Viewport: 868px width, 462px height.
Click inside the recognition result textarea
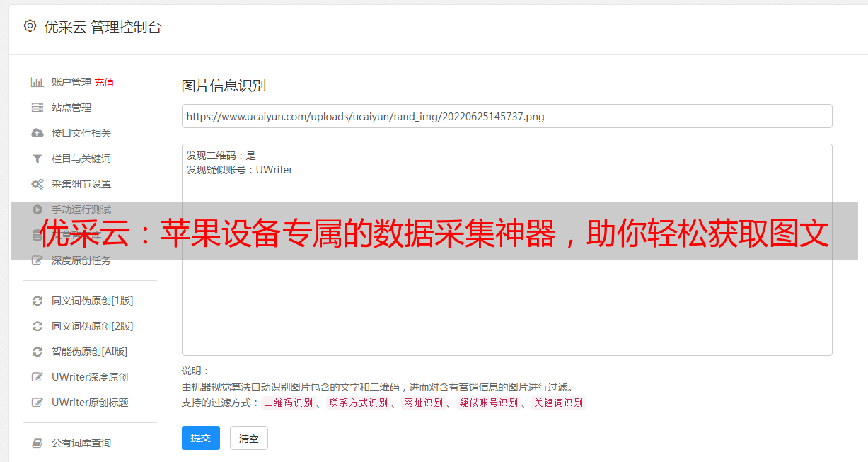[x=507, y=249]
